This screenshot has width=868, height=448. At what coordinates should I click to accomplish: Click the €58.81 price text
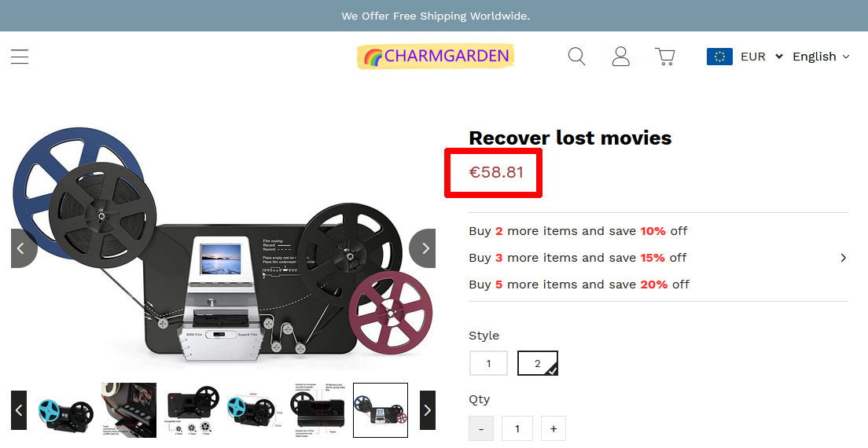tap(496, 172)
